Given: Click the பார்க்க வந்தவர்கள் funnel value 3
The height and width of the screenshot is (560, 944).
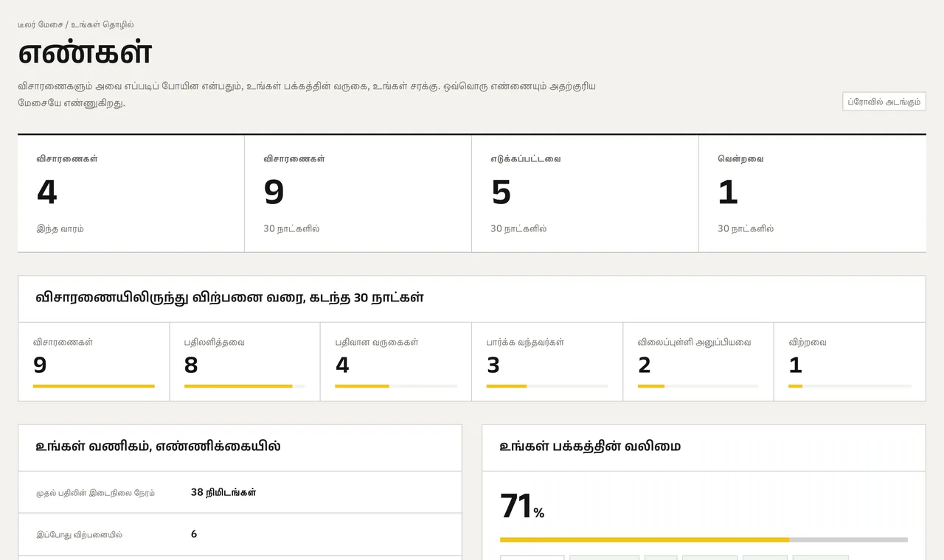Looking at the screenshot, I should [x=493, y=365].
